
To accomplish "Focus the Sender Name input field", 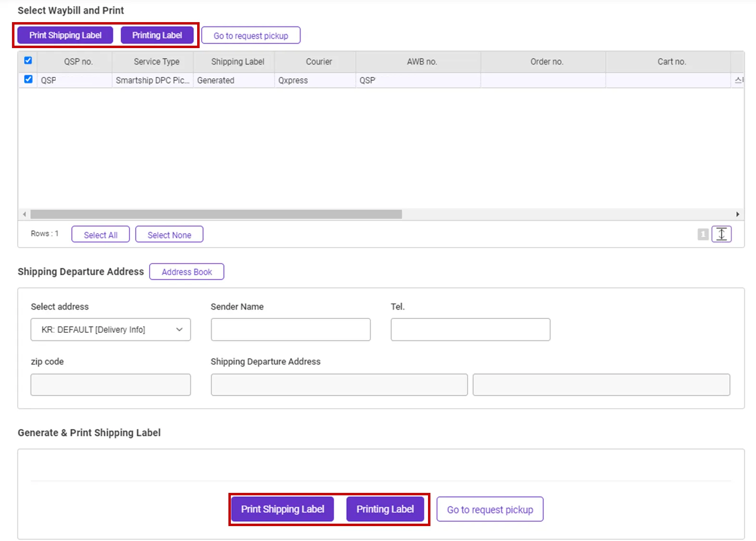I will coord(290,329).
